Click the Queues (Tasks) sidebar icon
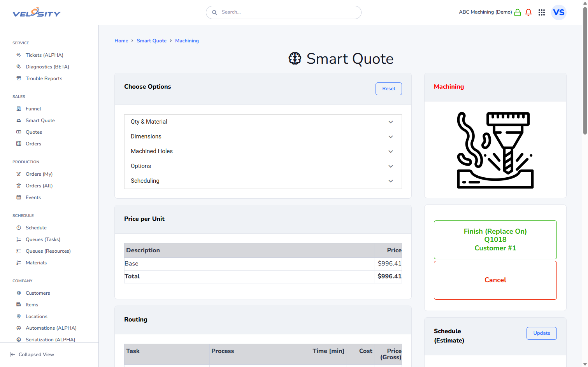The width and height of the screenshot is (588, 367). [19, 239]
